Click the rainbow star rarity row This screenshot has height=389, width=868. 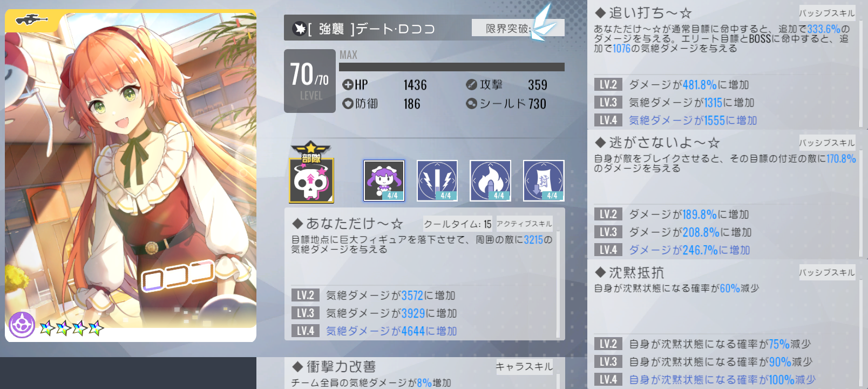[72, 327]
